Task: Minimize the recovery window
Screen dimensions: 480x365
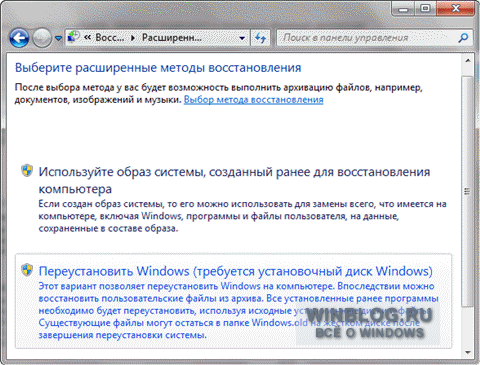Action: point(403,9)
